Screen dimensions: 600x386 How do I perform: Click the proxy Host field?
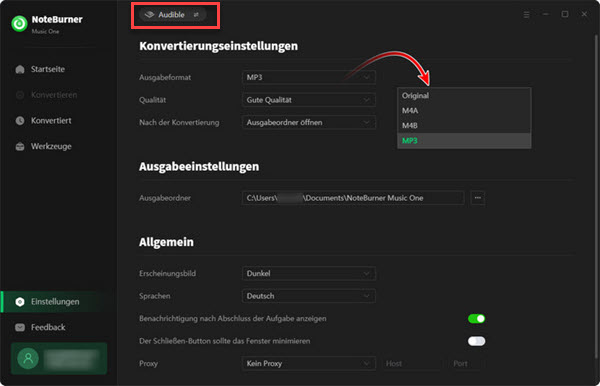pyautogui.click(x=412, y=363)
